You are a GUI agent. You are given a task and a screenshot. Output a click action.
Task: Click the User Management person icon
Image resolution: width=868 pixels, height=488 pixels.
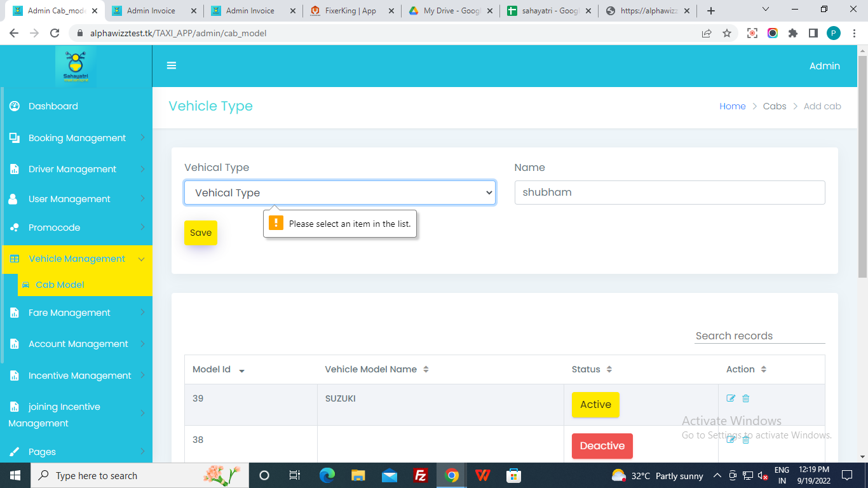[x=13, y=199]
